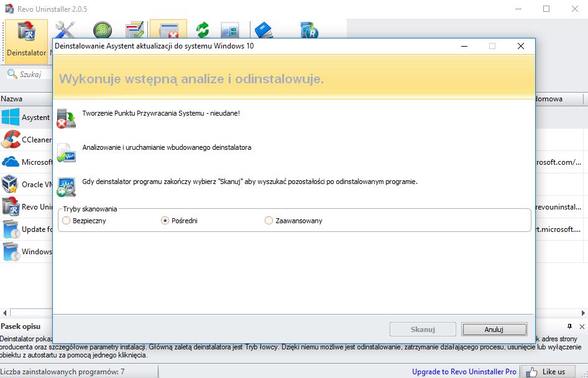Image resolution: width=588 pixels, height=378 pixels.
Task: Click the Revo Pro upgrade toolbar icon
Action: [x=310, y=30]
